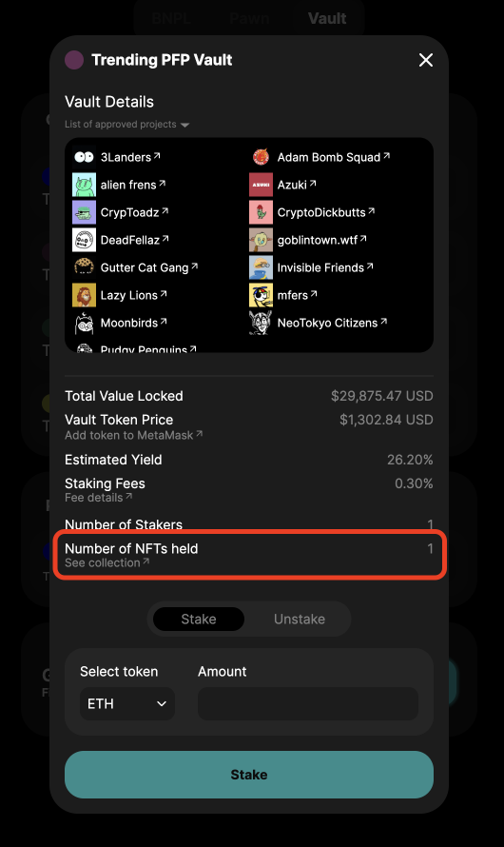
Task: Switch to the Vault tab
Action: pyautogui.click(x=327, y=18)
